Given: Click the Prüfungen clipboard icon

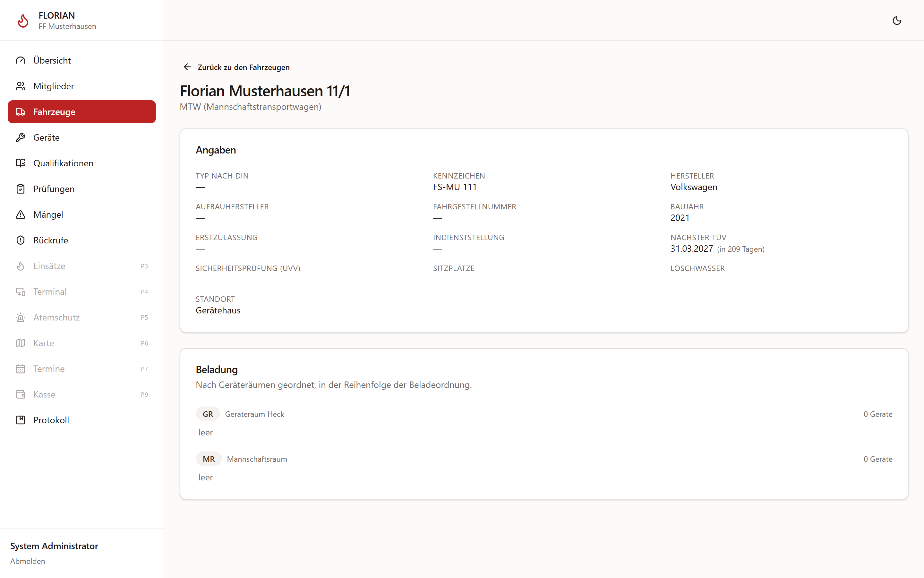Looking at the screenshot, I should coord(21,189).
